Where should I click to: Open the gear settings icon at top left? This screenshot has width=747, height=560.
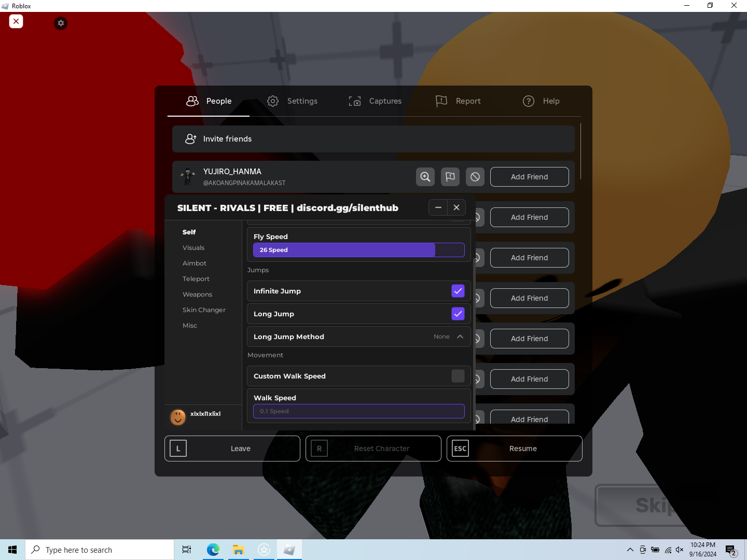[61, 23]
